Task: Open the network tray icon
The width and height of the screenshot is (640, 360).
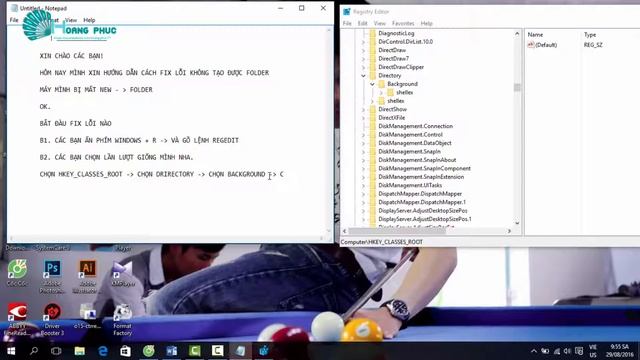Action: pyautogui.click(x=557, y=351)
